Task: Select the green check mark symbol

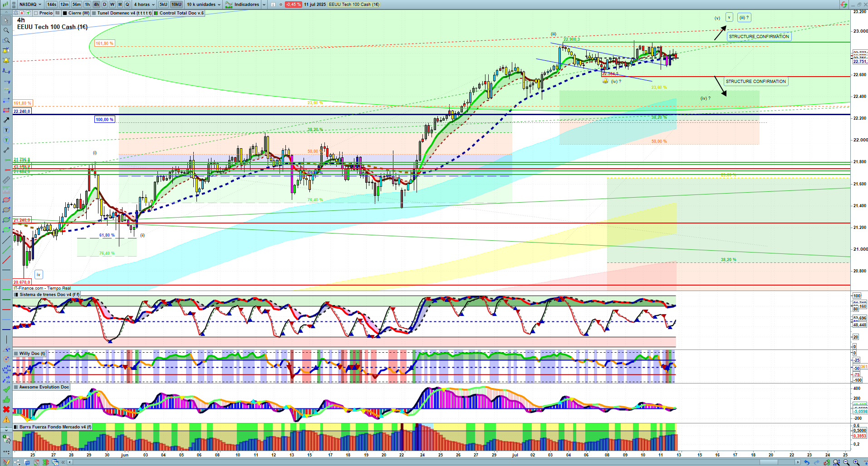Action: [6, 389]
